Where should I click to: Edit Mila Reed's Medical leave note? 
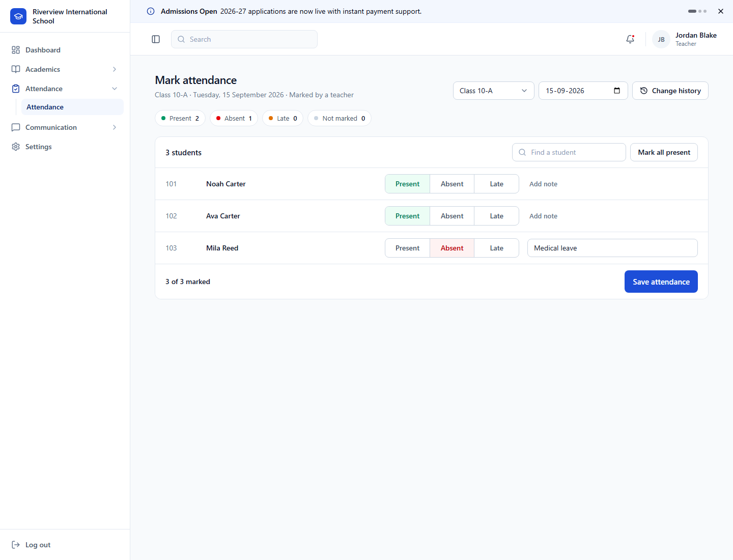(612, 248)
